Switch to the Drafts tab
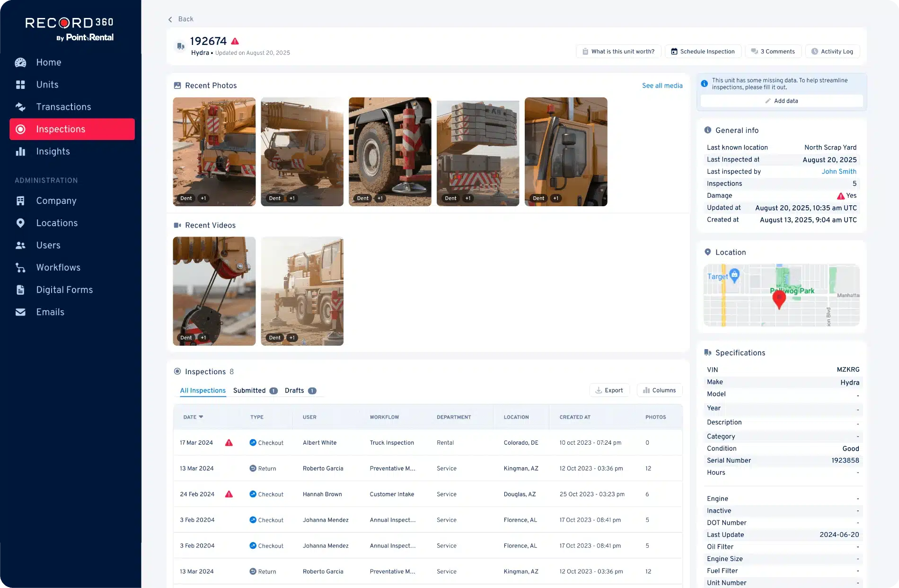The width and height of the screenshot is (899, 588). pos(294,390)
